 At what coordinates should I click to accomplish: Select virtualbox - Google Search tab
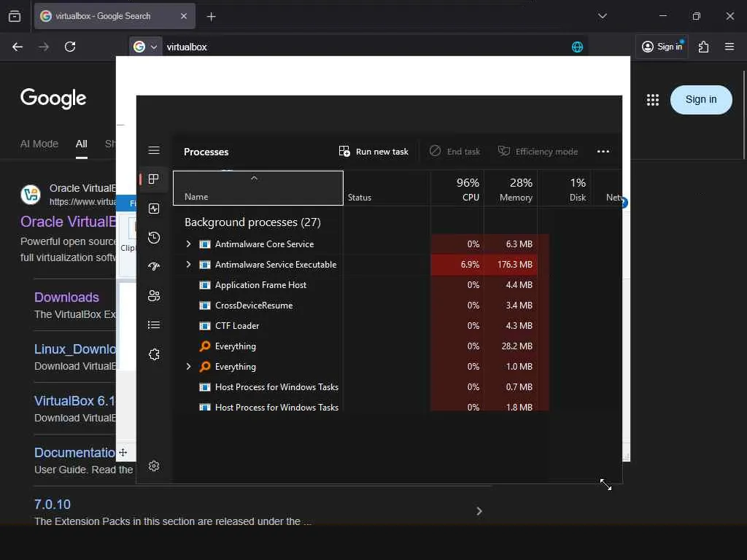click(x=115, y=16)
